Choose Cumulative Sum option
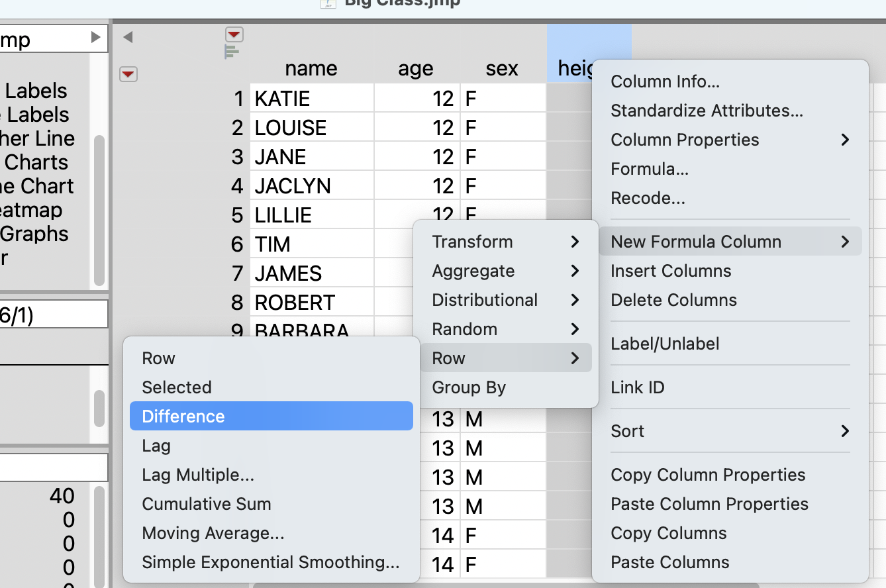Image resolution: width=886 pixels, height=588 pixels. [206, 504]
